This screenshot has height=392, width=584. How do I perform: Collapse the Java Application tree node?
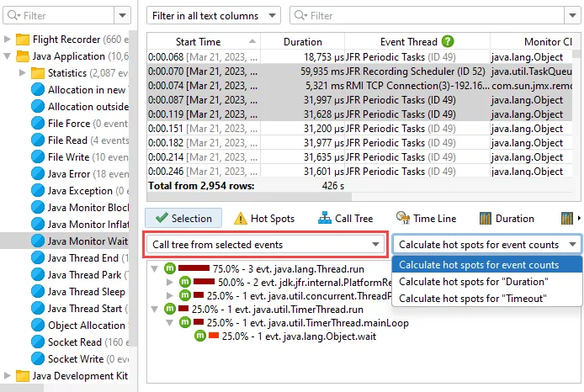[7, 56]
